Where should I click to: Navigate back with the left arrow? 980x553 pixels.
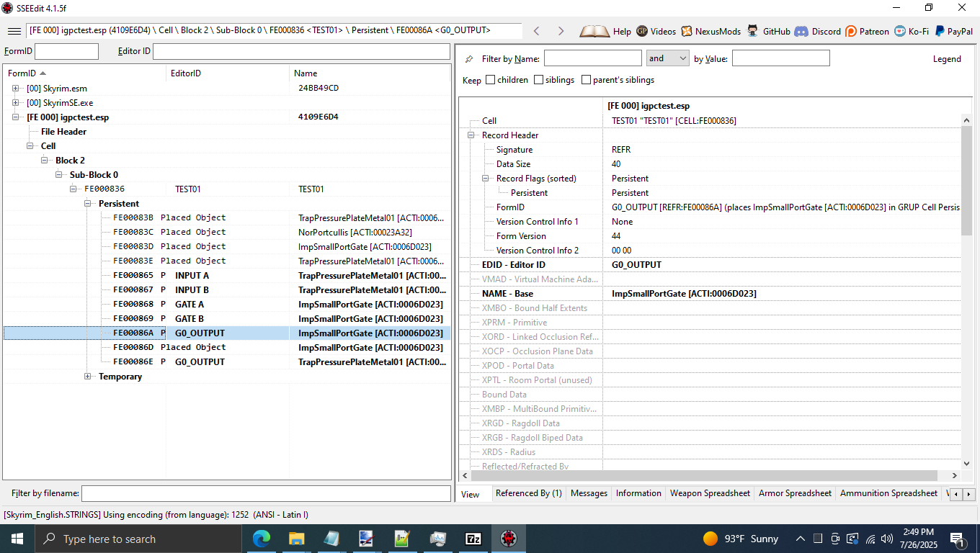click(536, 31)
